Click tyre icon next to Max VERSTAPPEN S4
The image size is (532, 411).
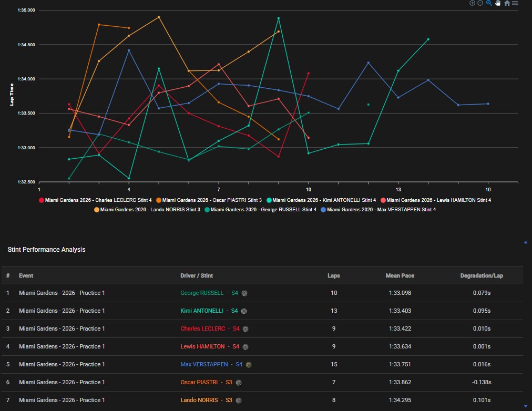pos(249,365)
